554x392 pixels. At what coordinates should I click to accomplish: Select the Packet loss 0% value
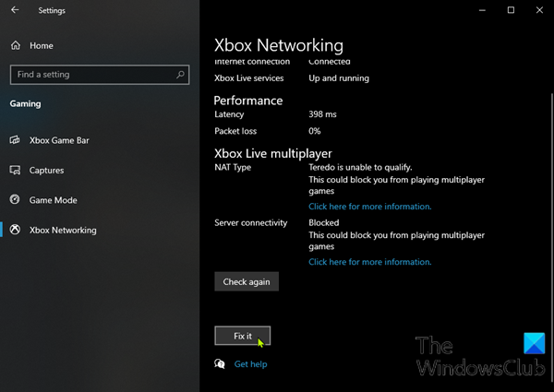[x=315, y=131]
